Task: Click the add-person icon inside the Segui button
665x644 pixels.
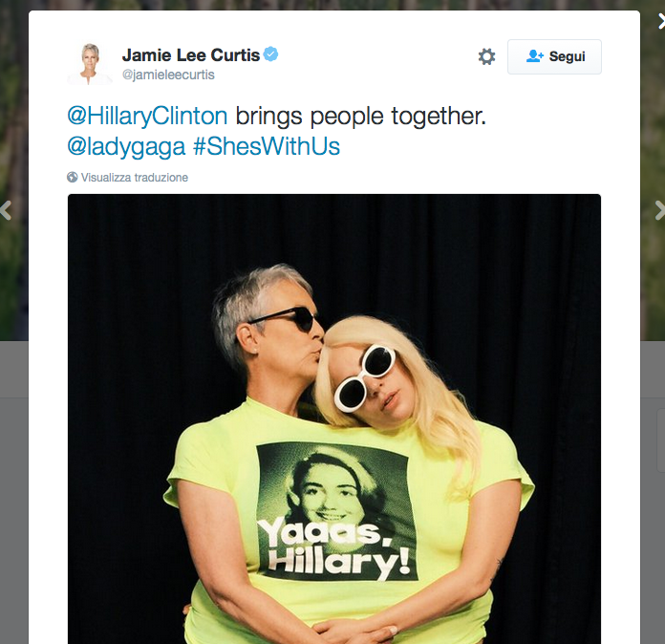Action: click(534, 56)
